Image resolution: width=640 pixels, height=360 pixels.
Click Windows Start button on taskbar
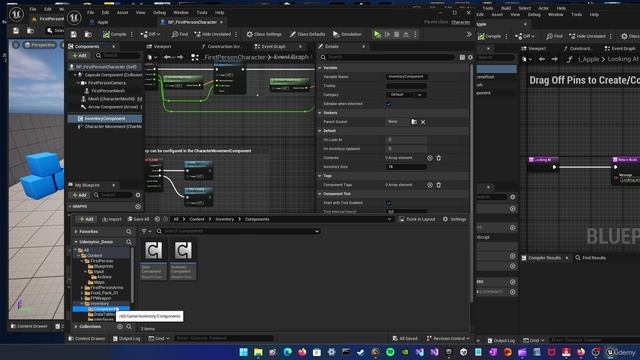(244, 352)
